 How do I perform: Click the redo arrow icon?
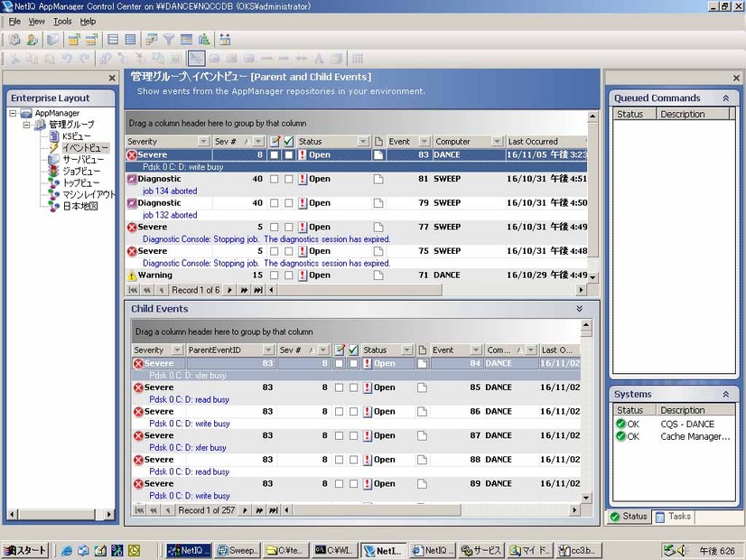pyautogui.click(x=84, y=59)
